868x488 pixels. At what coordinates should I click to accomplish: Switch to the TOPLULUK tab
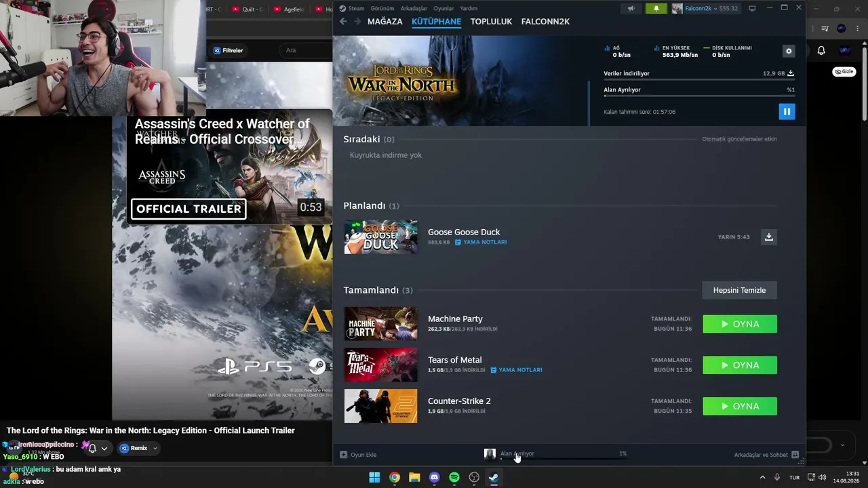coord(491,22)
